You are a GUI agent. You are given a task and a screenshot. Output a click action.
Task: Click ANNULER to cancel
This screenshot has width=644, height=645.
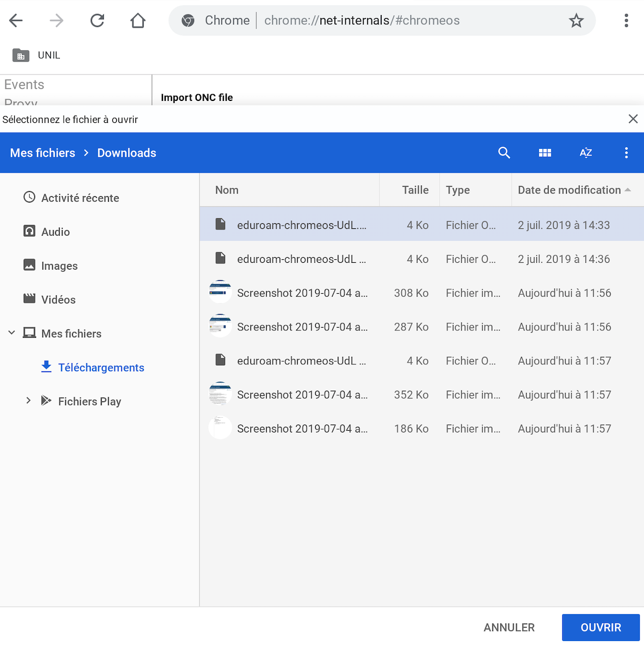509,628
